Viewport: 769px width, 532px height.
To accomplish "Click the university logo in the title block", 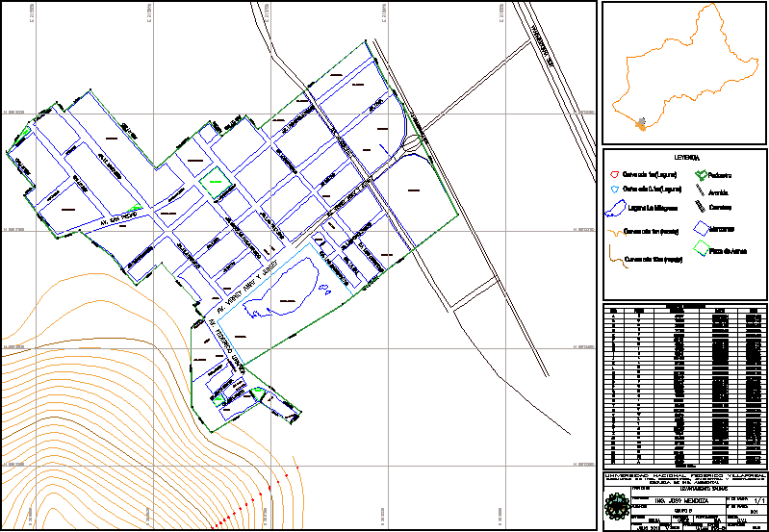I will pos(615,504).
